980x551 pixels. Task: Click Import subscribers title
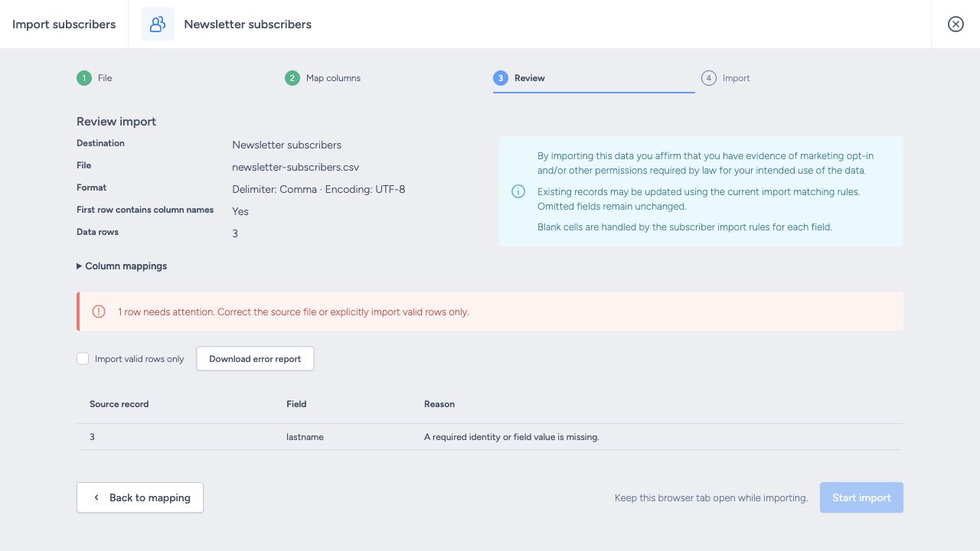[64, 24]
